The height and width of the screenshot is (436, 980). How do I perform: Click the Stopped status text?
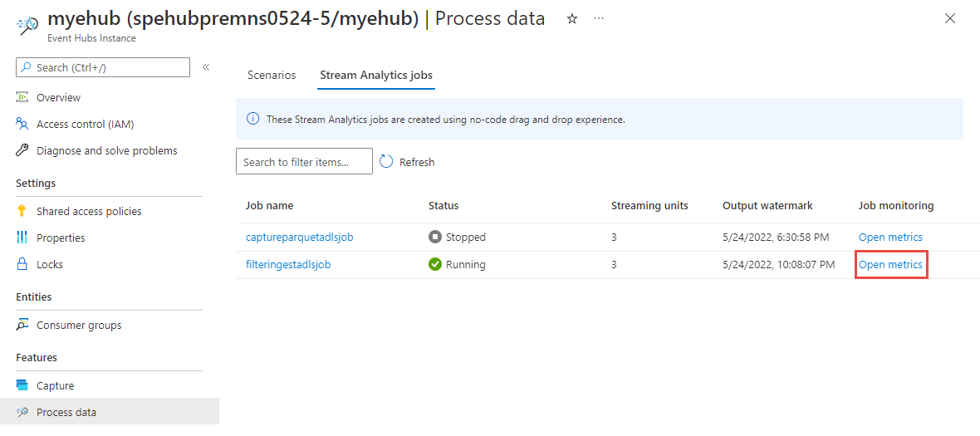[466, 238]
